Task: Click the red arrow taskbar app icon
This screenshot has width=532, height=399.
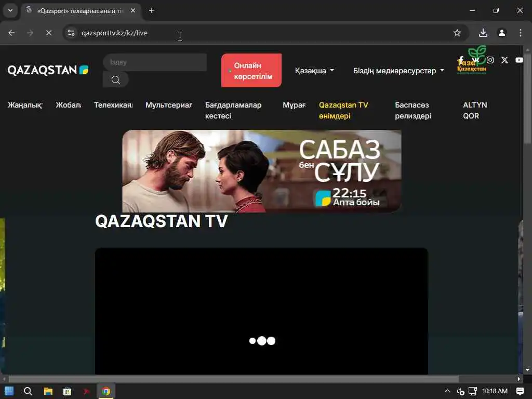Action: [x=87, y=391]
